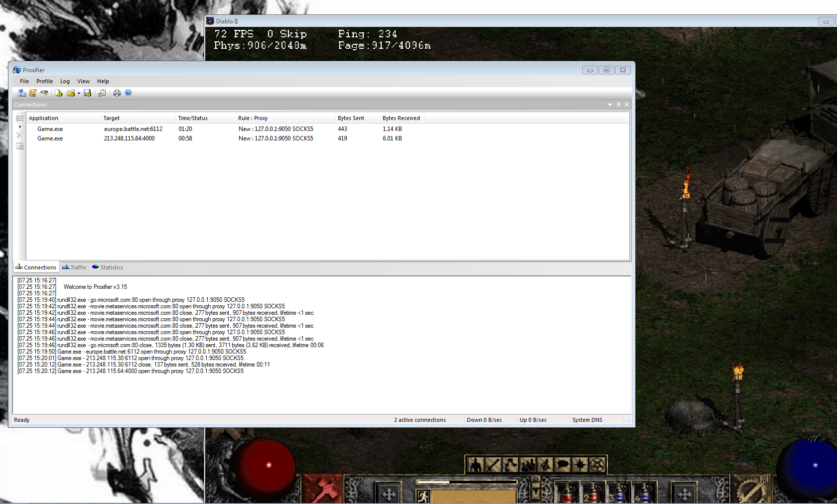Print via the printer toolbar icon
The image size is (837, 504).
pos(117,93)
